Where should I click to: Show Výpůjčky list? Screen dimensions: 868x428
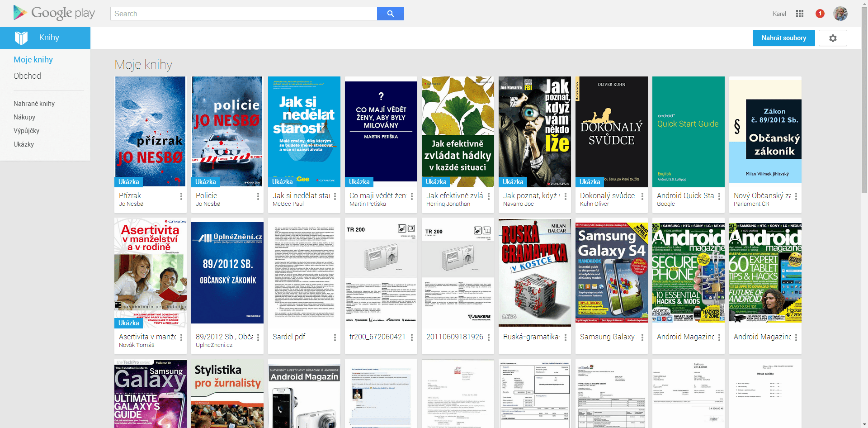26,131
